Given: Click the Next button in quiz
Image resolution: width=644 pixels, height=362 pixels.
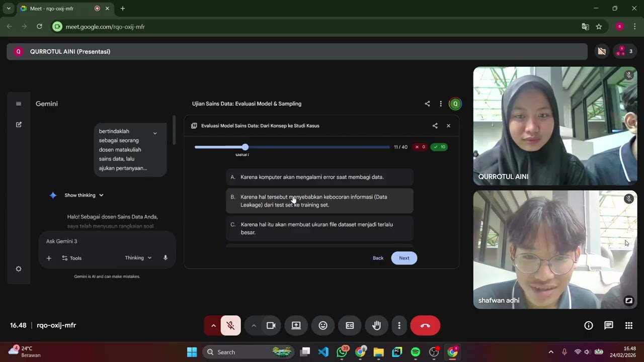Looking at the screenshot, I should [x=404, y=258].
